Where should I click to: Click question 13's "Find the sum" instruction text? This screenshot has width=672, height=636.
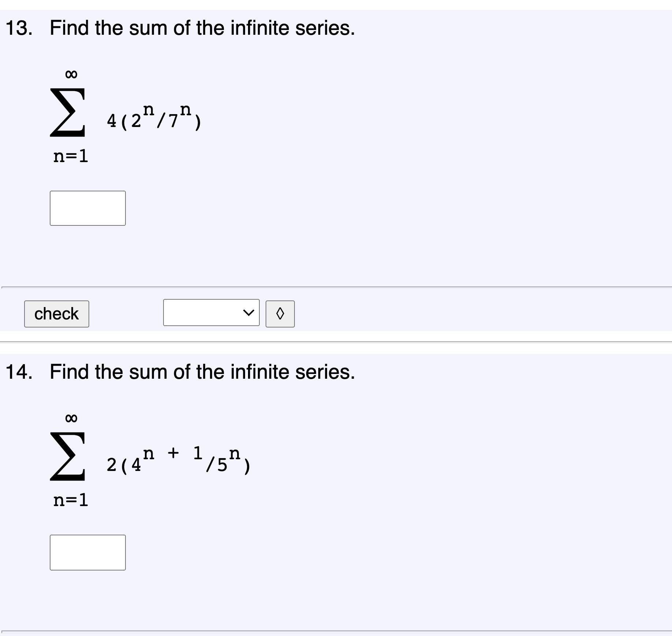click(x=202, y=28)
